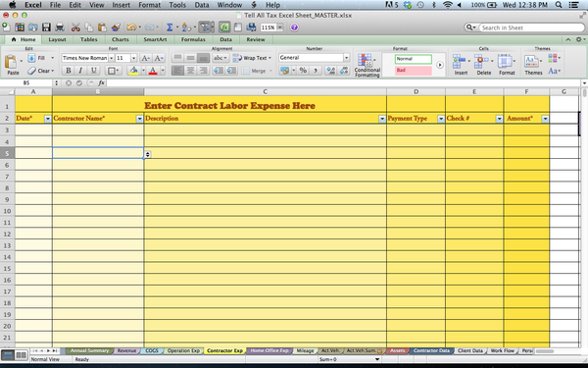Align text to the bottom of cell
The height and width of the screenshot is (368, 588).
203,58
